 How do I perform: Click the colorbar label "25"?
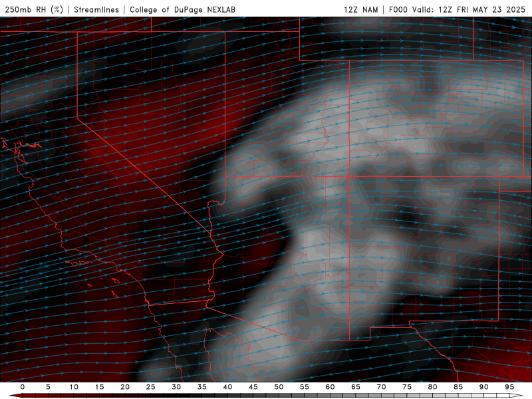[x=151, y=387]
